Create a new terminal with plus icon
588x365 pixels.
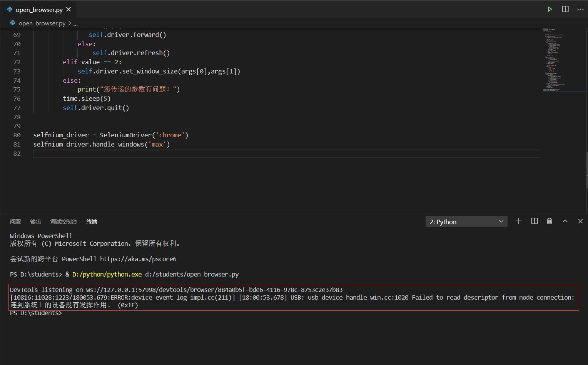tap(519, 221)
